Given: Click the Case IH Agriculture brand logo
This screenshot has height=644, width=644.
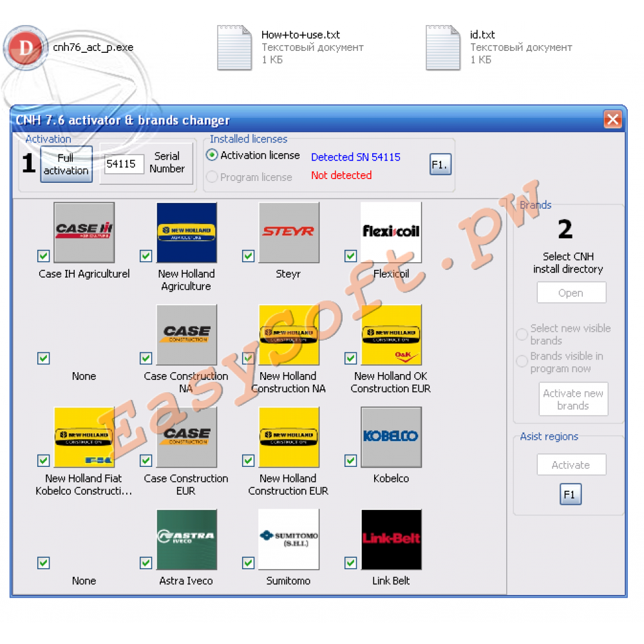Looking at the screenshot, I should (84, 232).
